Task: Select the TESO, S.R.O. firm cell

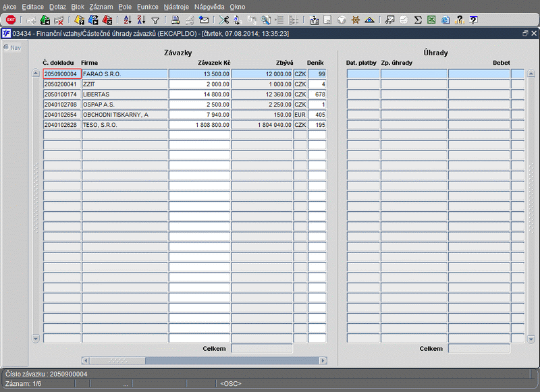Action: tap(125, 125)
